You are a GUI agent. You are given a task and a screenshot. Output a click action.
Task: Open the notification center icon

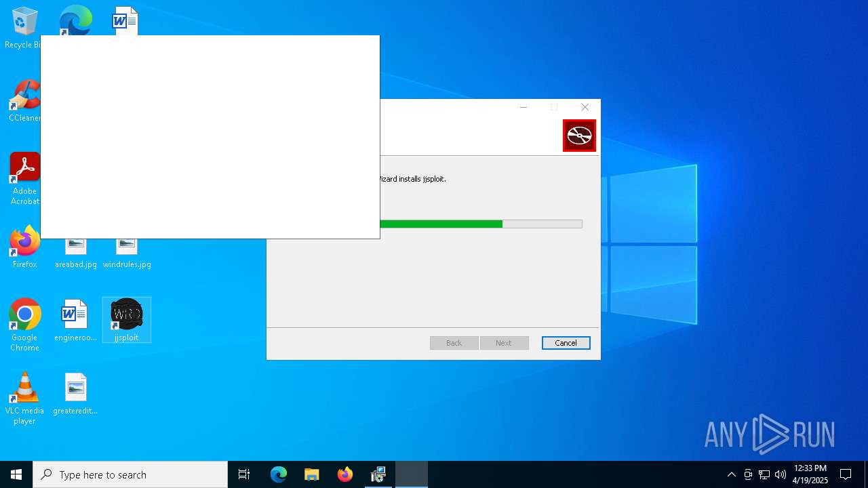click(846, 474)
